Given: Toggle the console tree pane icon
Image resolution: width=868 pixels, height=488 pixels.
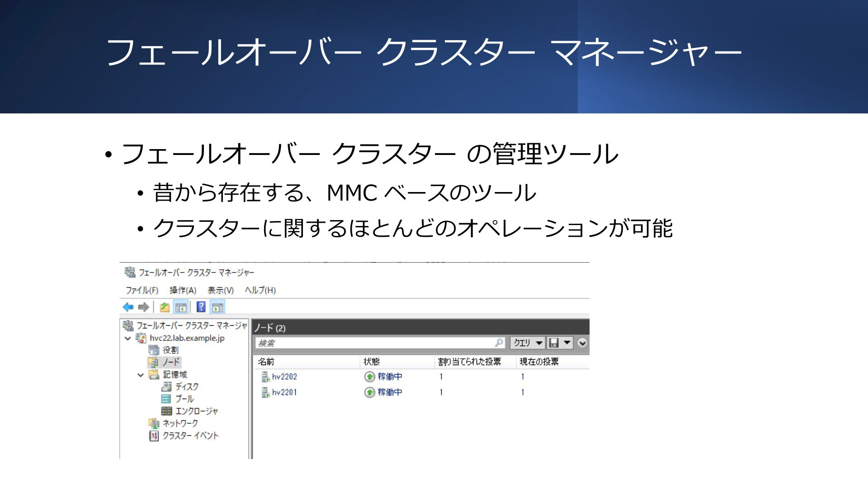Looking at the screenshot, I should point(181,307).
